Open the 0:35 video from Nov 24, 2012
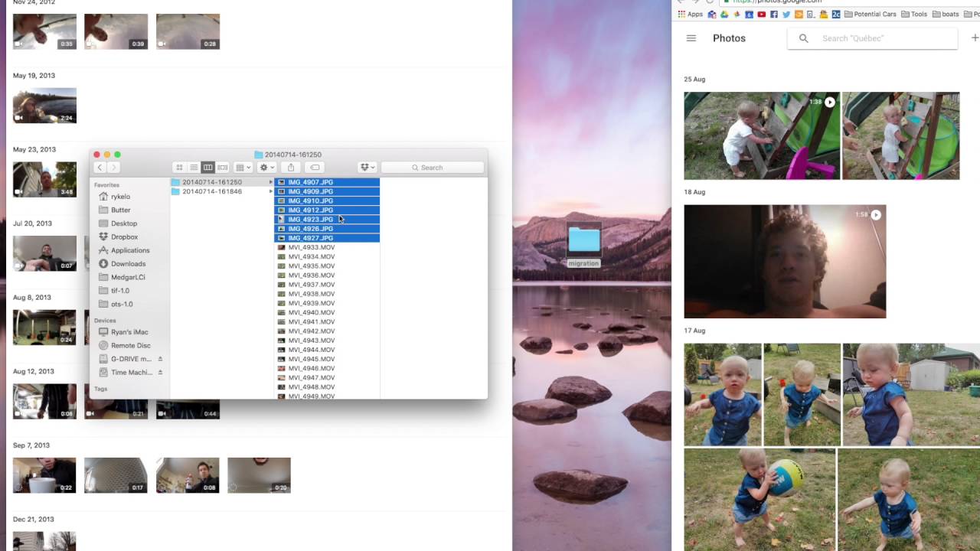The height and width of the screenshot is (551, 980). [x=44, y=31]
